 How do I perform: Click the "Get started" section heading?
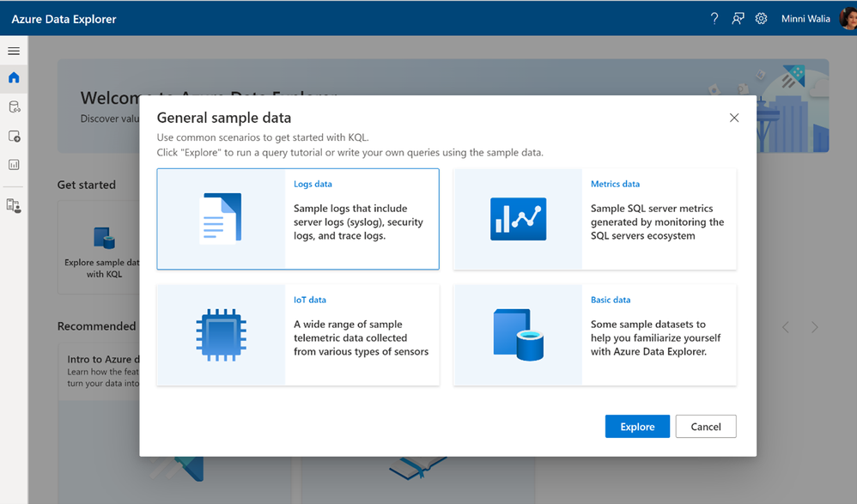point(87,185)
